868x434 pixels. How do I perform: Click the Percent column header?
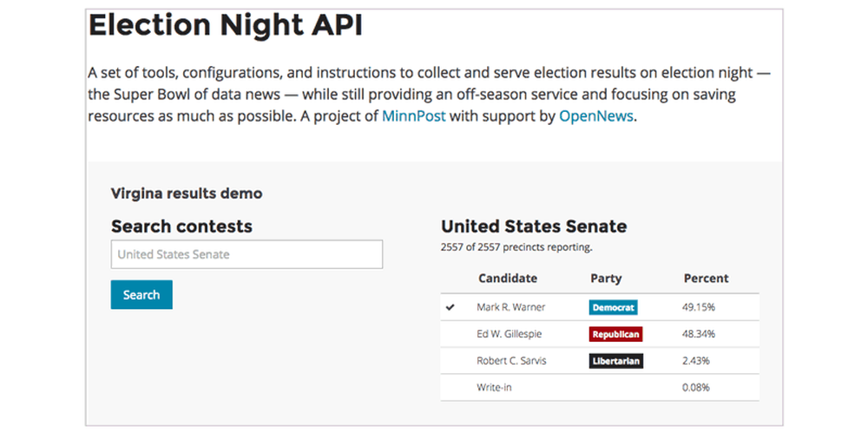pyautogui.click(x=706, y=279)
